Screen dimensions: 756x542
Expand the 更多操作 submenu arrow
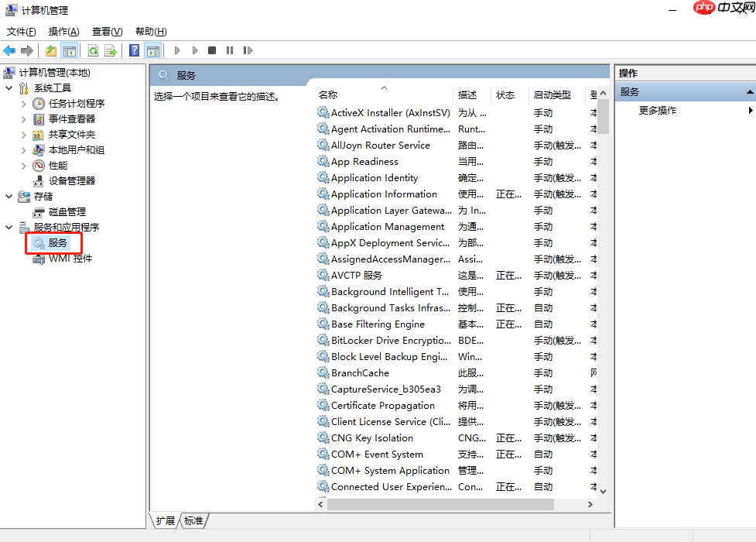pyautogui.click(x=748, y=110)
